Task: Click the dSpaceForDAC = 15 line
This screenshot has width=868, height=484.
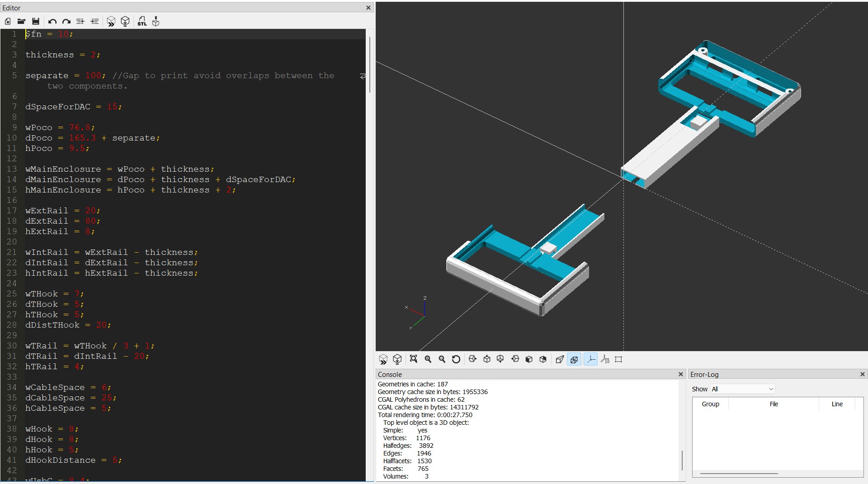Action: click(74, 107)
